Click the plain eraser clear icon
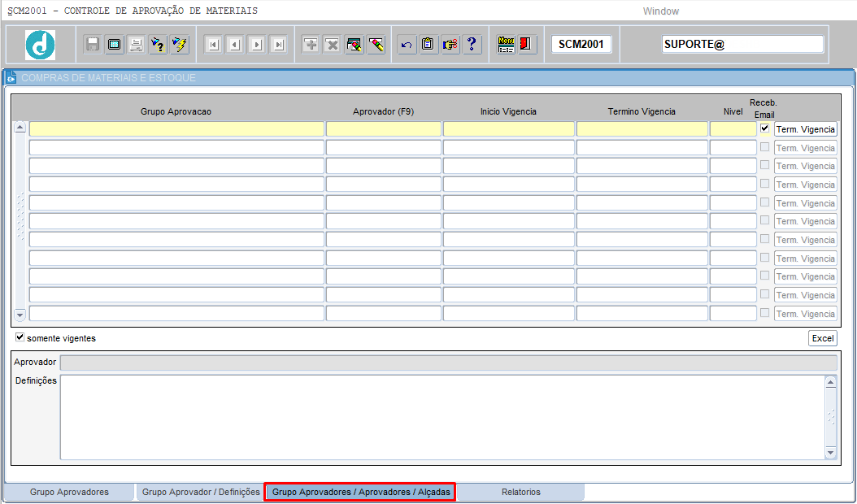 376,44
